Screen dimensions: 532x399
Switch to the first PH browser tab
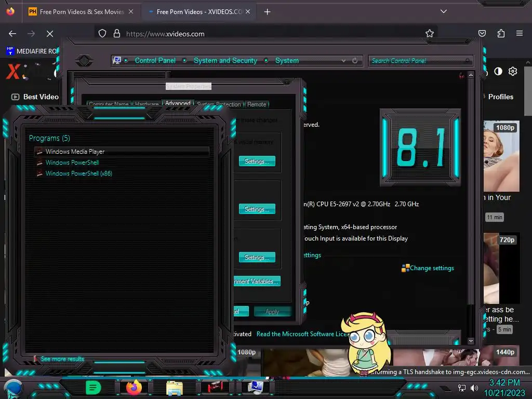click(x=82, y=11)
